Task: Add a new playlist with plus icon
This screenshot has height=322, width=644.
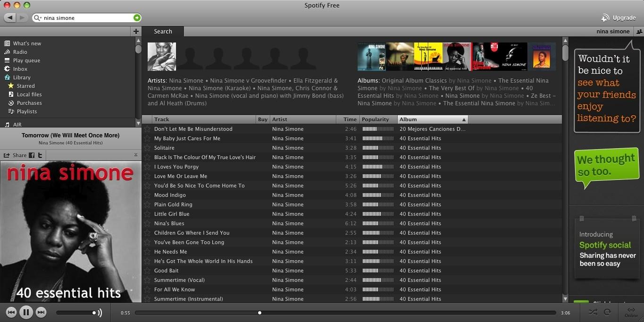Action: click(136, 32)
